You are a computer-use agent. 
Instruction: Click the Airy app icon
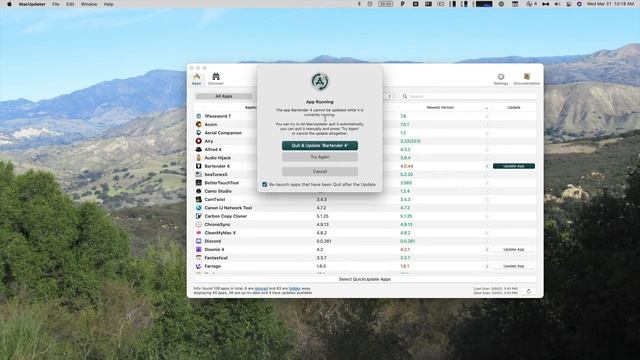pyautogui.click(x=199, y=141)
